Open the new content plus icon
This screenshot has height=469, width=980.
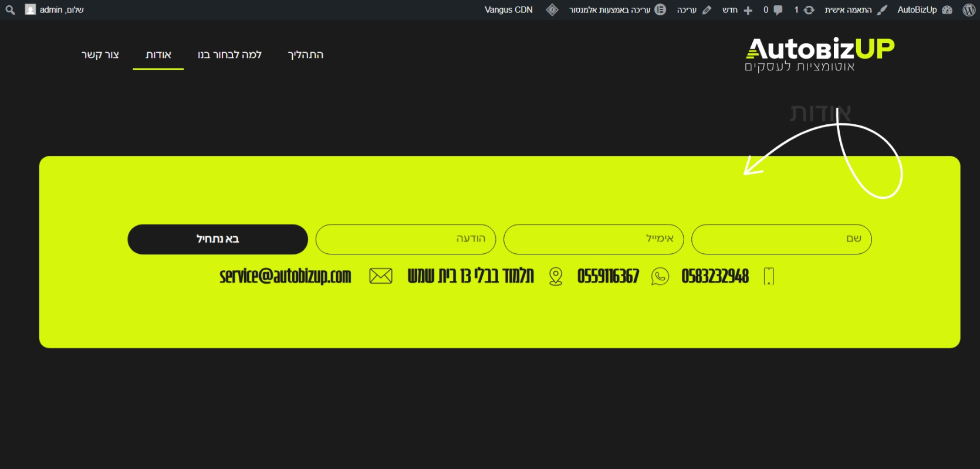click(x=748, y=10)
